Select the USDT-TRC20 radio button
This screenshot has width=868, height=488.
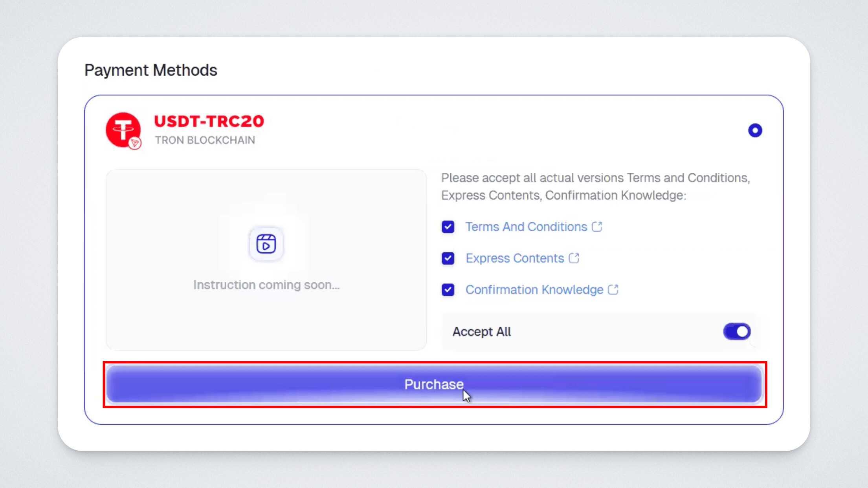[754, 130]
